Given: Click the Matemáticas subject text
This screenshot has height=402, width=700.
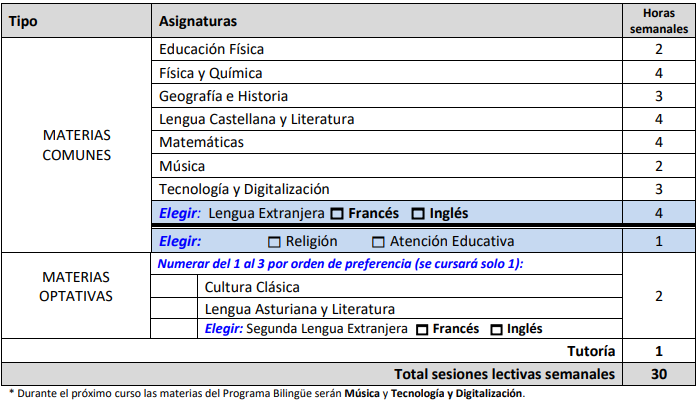Looking at the screenshot, I should tap(201, 142).
